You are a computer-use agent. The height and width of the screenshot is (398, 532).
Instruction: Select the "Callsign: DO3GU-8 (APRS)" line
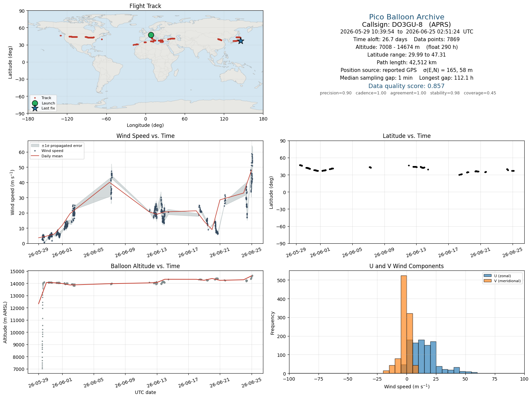tap(407, 24)
